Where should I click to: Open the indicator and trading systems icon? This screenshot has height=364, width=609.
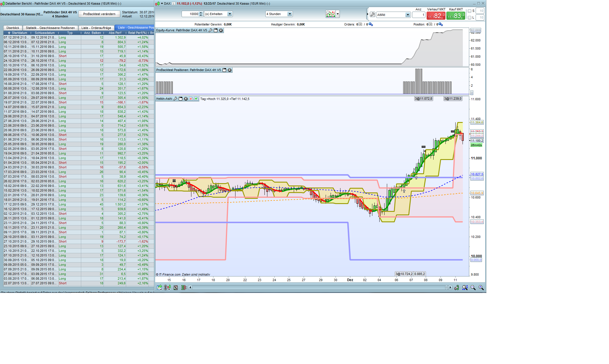[x=330, y=14]
